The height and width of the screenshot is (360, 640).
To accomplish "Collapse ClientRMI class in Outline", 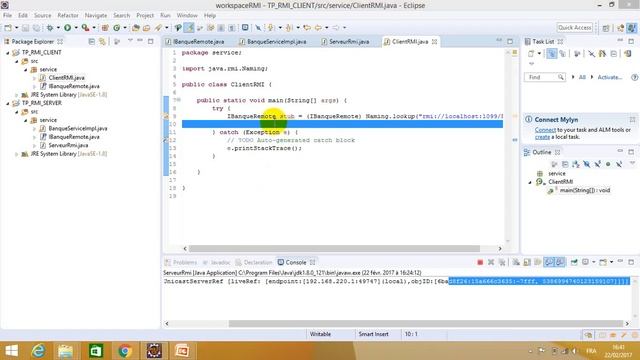I will click(x=530, y=182).
